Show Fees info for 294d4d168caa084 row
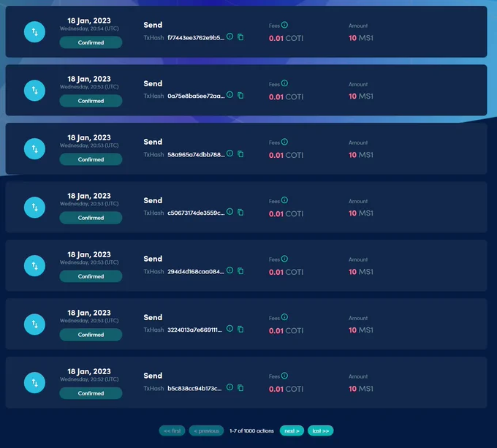This screenshot has width=497, height=448. 284,259
